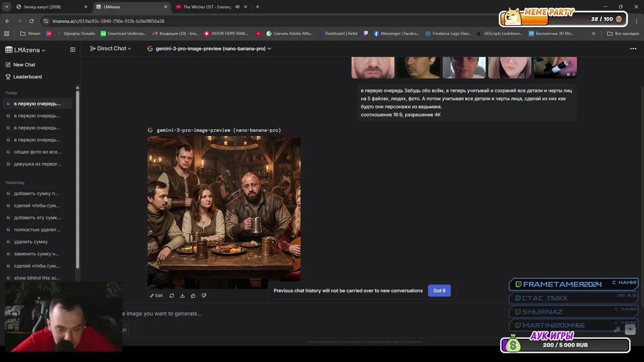
Task: Go back in browser history
Action: pos(7,21)
